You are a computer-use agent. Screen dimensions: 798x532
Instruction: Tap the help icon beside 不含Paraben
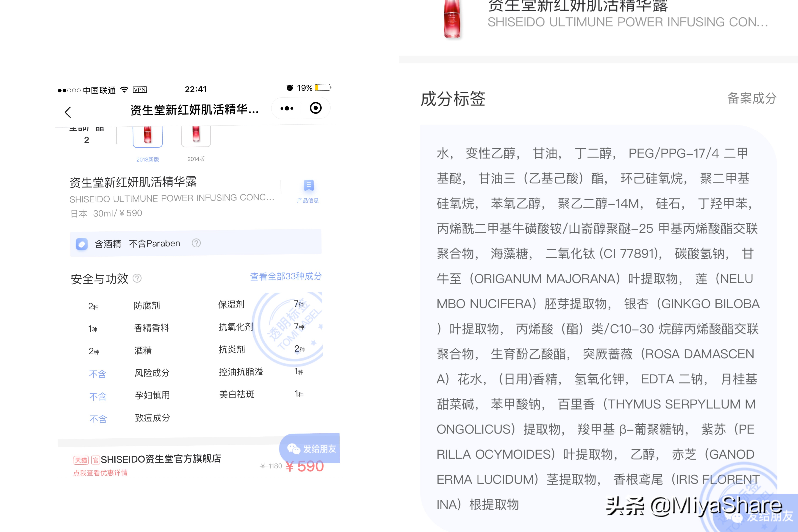(x=196, y=243)
